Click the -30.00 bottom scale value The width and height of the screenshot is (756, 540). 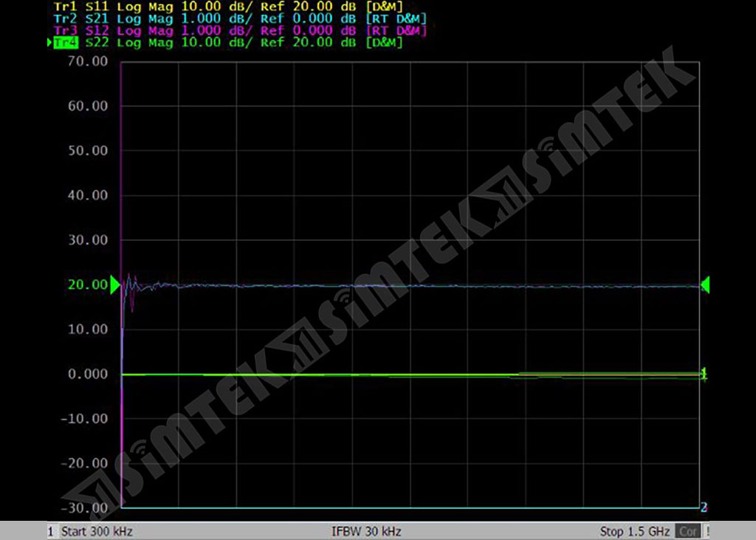click(84, 507)
